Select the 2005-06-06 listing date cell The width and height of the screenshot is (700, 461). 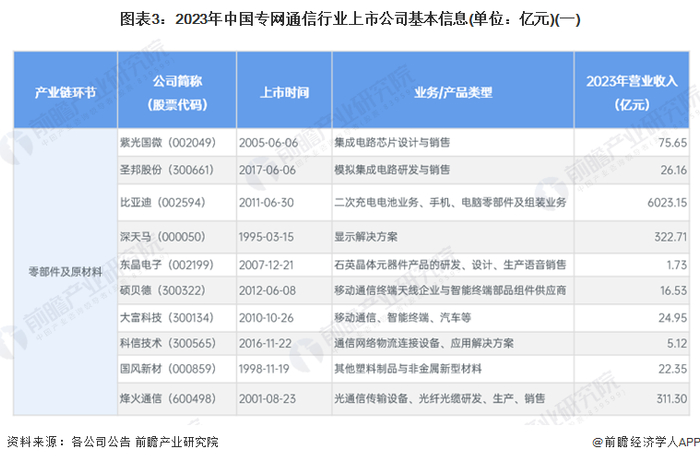(284, 143)
